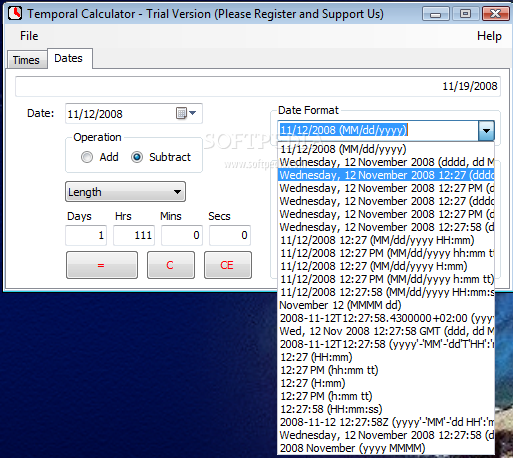Expand the Length dropdown
This screenshot has height=458, width=513.
point(125,192)
